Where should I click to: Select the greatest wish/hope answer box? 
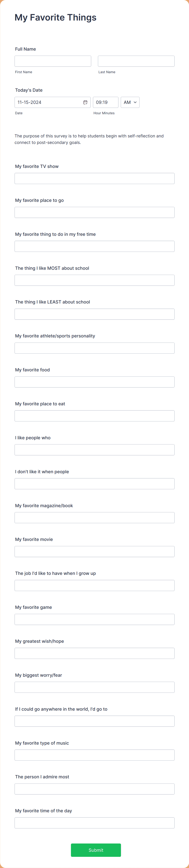click(94, 653)
